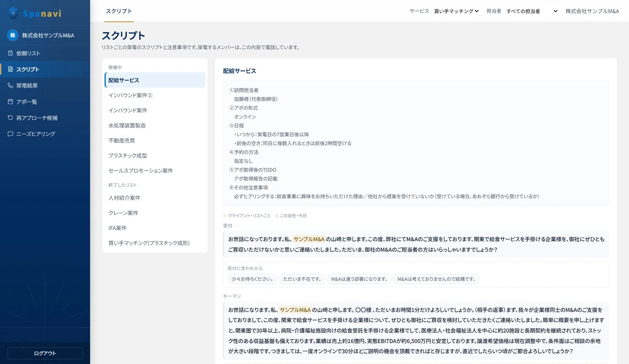Screen dimensions: 629x364
Task: Click the ニーズヒアリング chat bubble icon
Action: (x=10, y=134)
